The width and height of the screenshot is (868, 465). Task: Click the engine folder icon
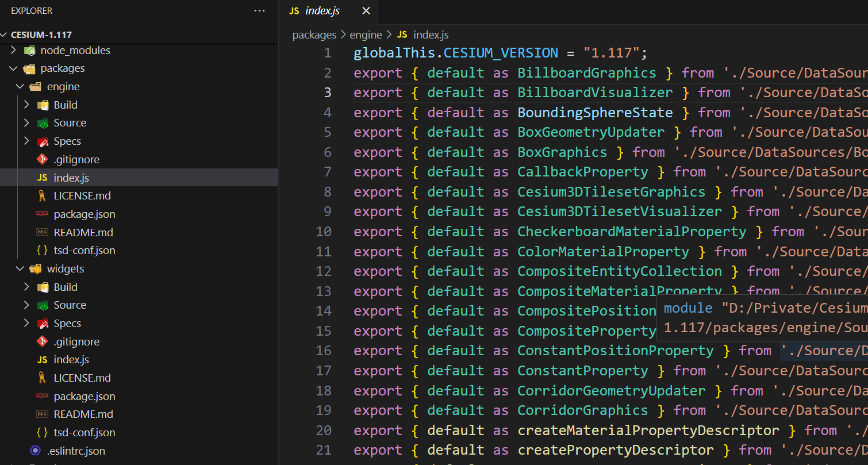tap(36, 87)
